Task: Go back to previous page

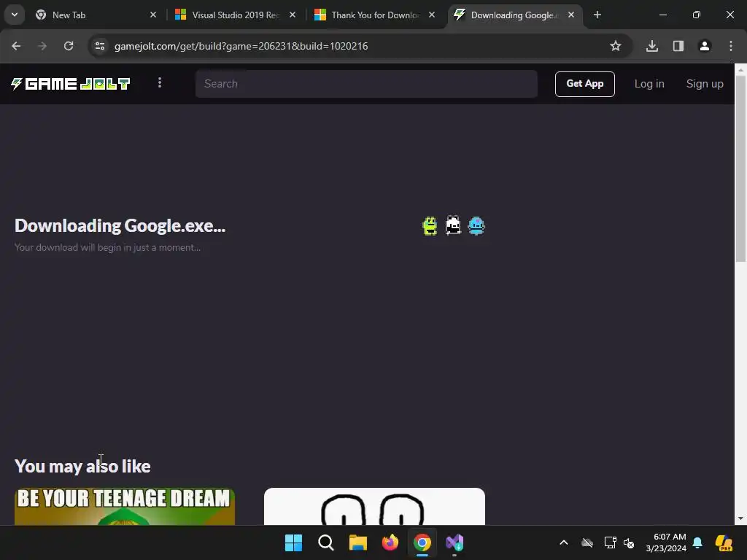Action: (x=16, y=46)
